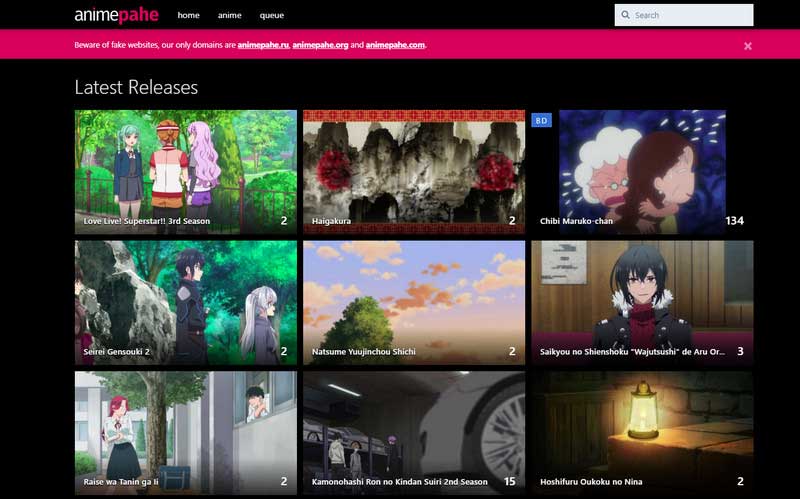Click the Haigakura title text
800x499 pixels.
point(332,221)
